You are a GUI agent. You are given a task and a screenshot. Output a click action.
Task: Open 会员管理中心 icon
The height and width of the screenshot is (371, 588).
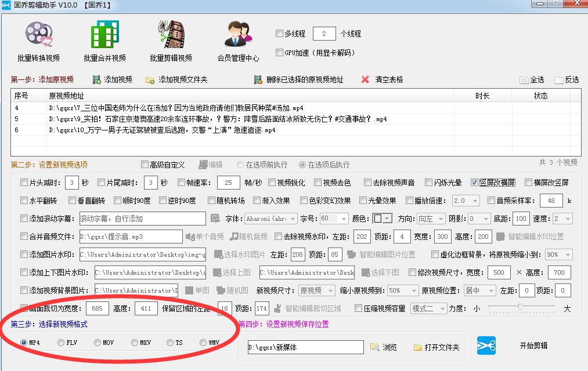pyautogui.click(x=238, y=34)
